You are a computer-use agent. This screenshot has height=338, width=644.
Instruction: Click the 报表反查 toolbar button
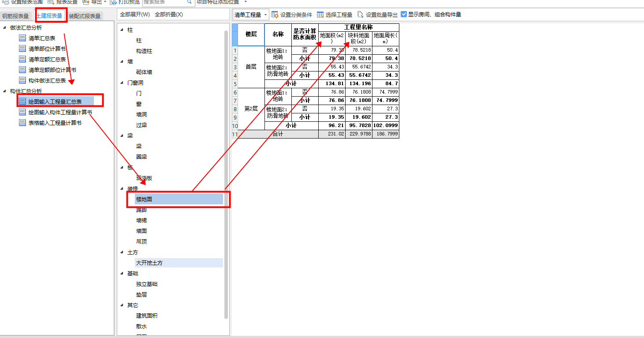(x=62, y=2)
